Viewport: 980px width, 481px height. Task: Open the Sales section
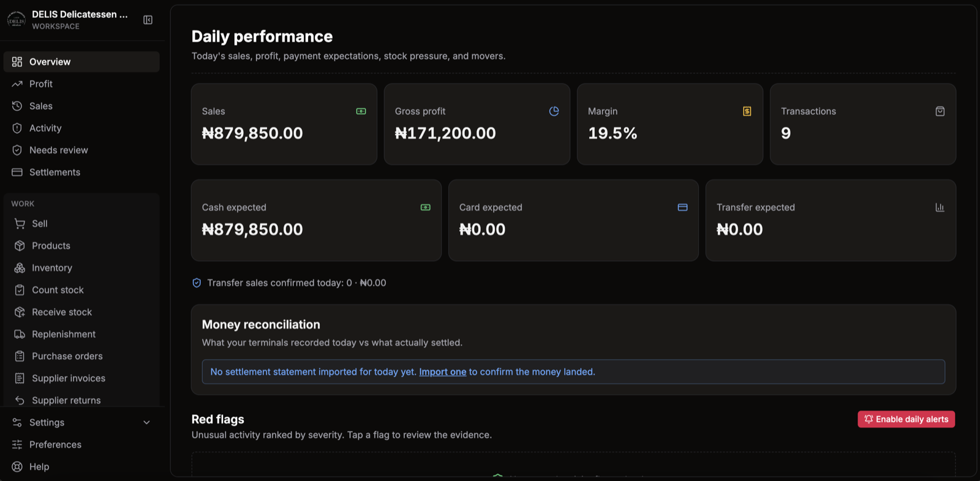81,106
